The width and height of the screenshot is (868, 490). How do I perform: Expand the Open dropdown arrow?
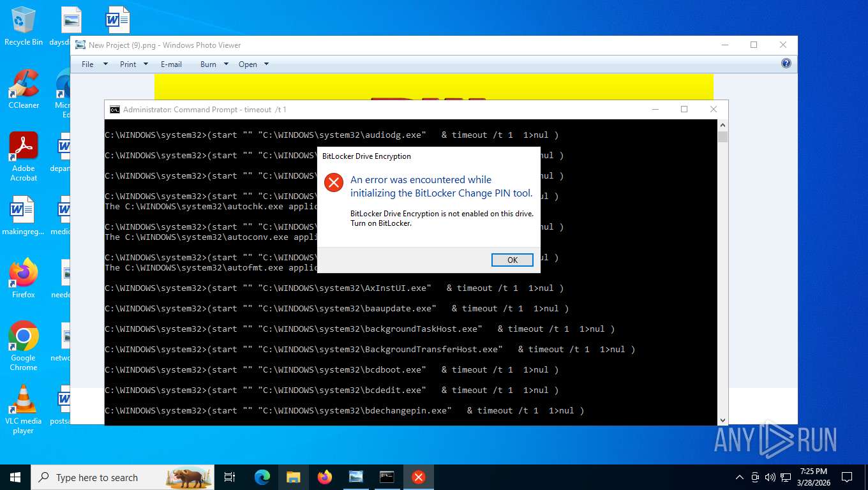266,64
